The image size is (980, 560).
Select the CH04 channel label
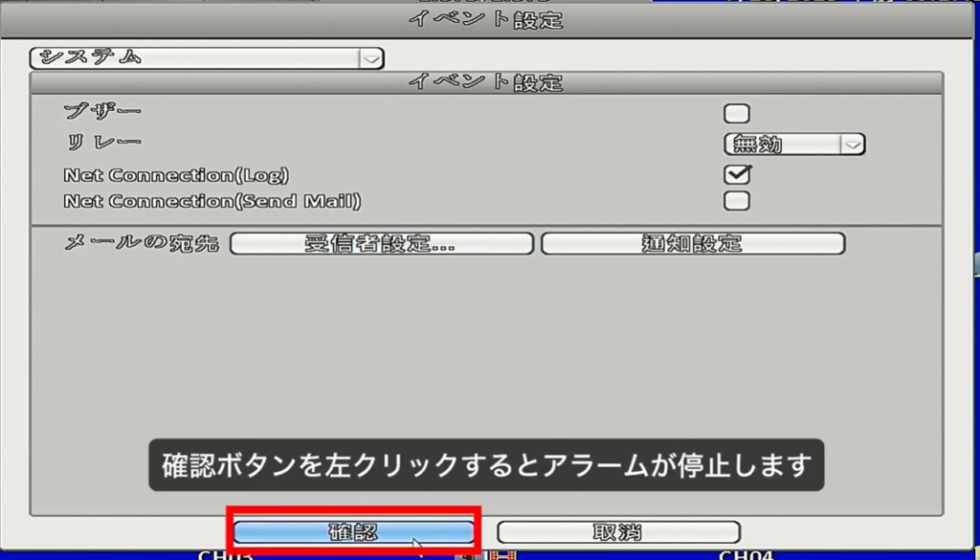[x=746, y=554]
